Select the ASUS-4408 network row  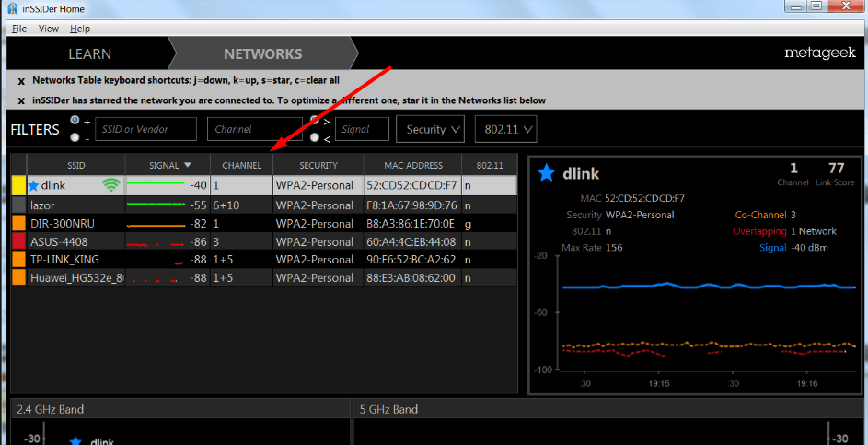[x=264, y=241]
